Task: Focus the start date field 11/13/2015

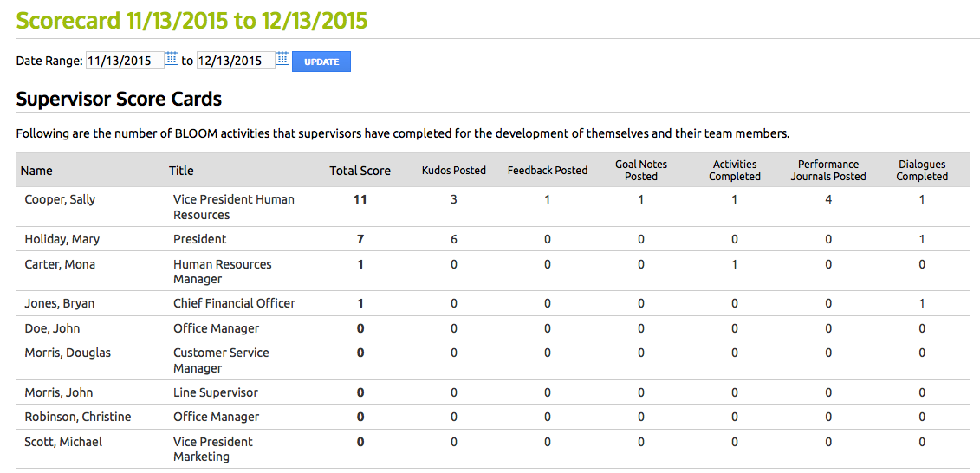Action: tap(125, 60)
